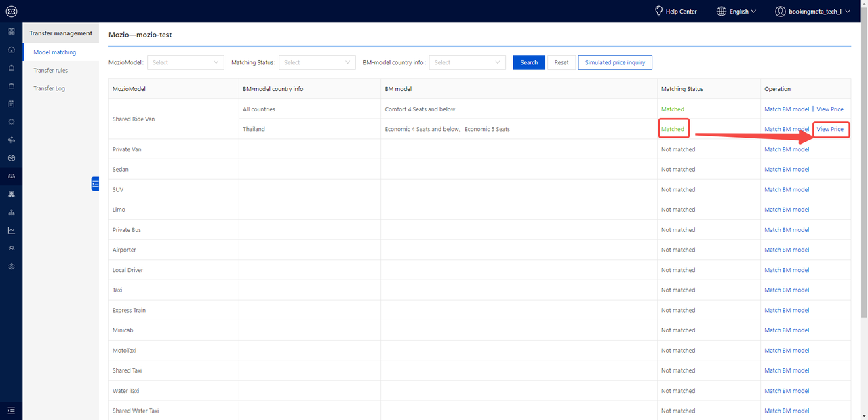Toggle the main sidebar at bottom-left

[x=11, y=410]
